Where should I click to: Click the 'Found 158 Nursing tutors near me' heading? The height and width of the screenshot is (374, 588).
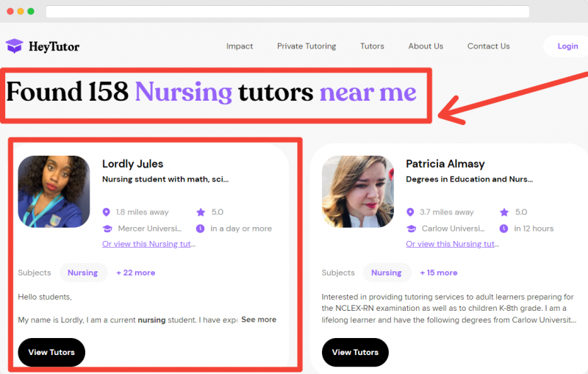click(x=212, y=92)
